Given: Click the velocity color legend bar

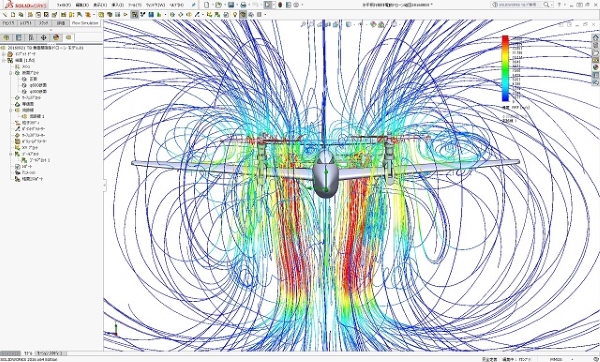Looking at the screenshot, I should click(x=505, y=68).
